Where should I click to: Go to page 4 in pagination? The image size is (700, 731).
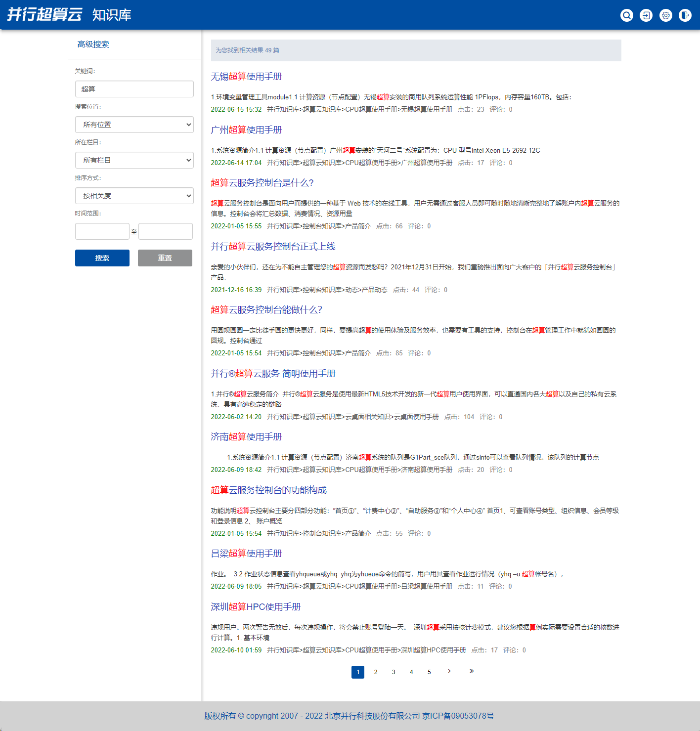pyautogui.click(x=411, y=672)
